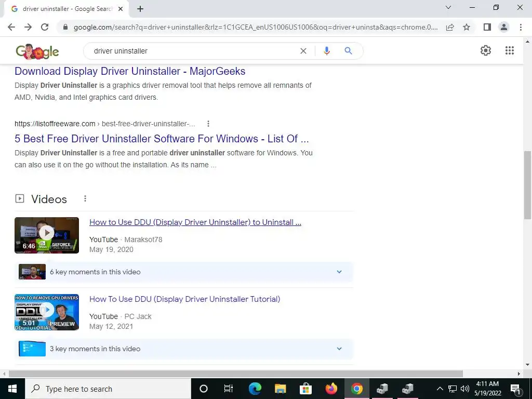532x399 pixels.
Task: Open a new browser tab
Action: point(140,9)
